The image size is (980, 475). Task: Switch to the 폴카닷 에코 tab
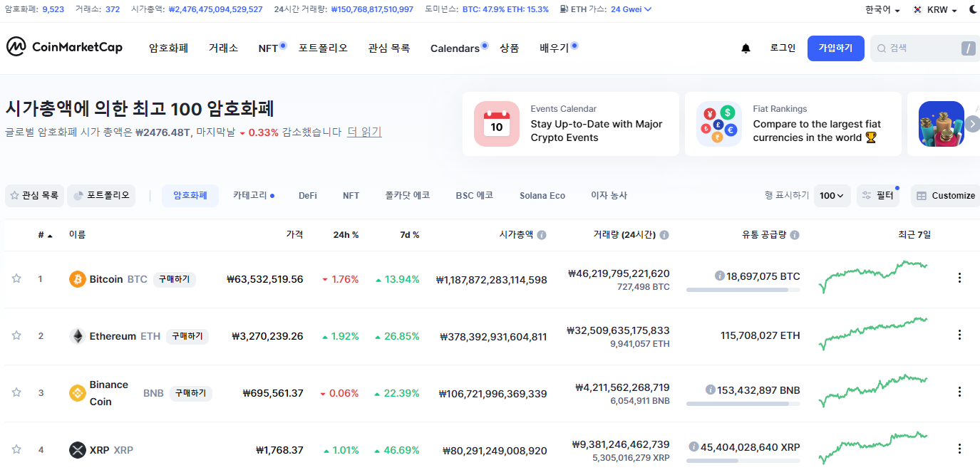pos(408,195)
